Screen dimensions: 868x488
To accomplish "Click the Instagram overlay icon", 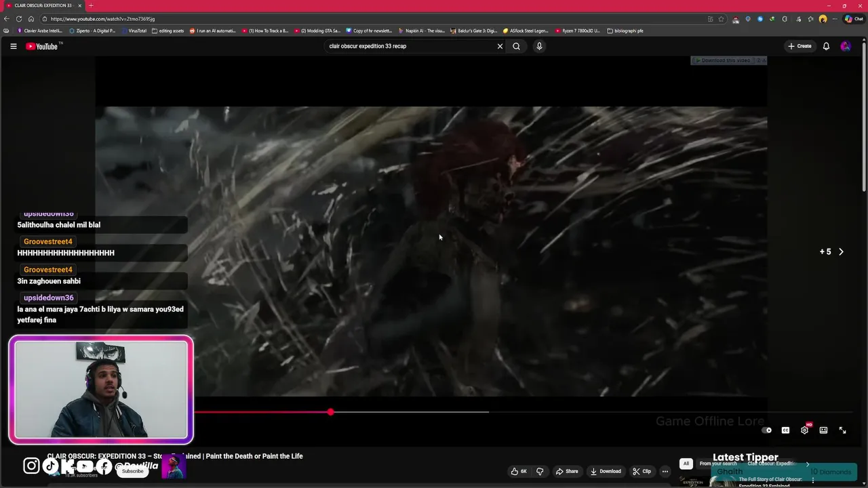I will (x=31, y=466).
